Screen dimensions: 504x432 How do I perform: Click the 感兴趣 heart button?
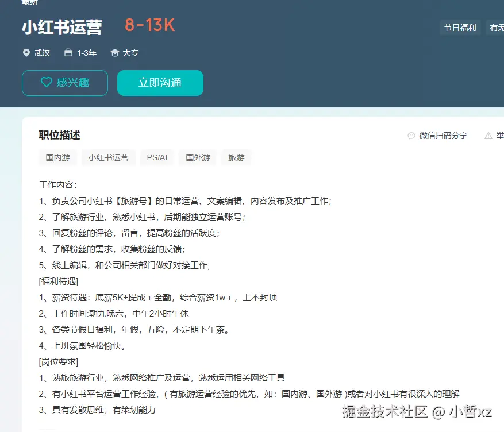[x=65, y=83]
